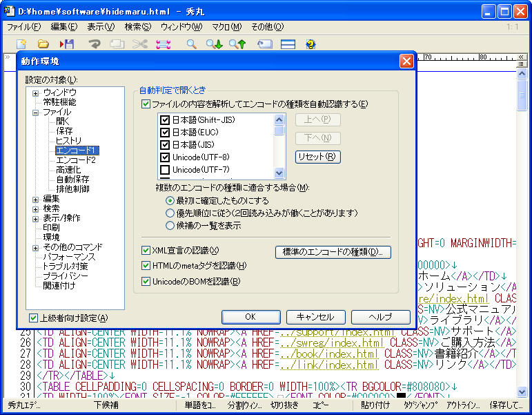
Task: Click the Find Next down-arrow icon
Action: [214, 44]
